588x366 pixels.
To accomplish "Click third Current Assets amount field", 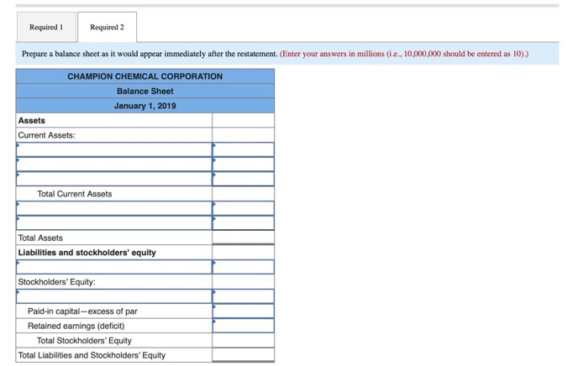I will click(x=243, y=179).
